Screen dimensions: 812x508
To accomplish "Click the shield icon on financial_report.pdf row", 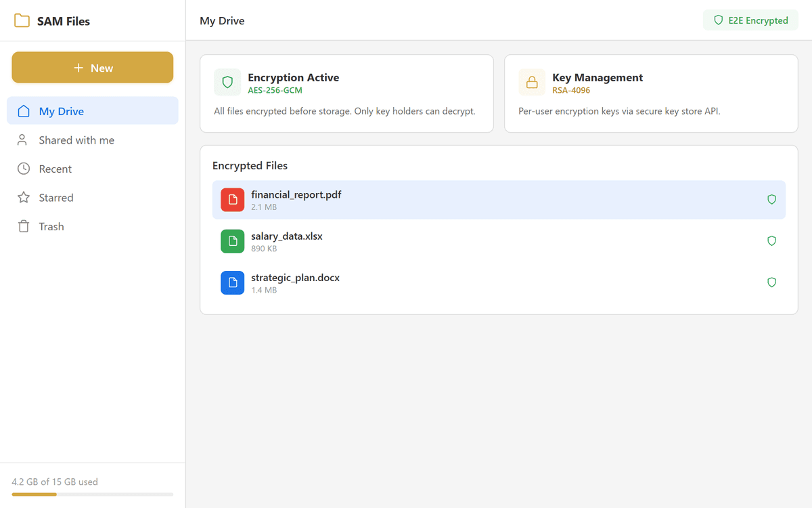I will 771,200.
